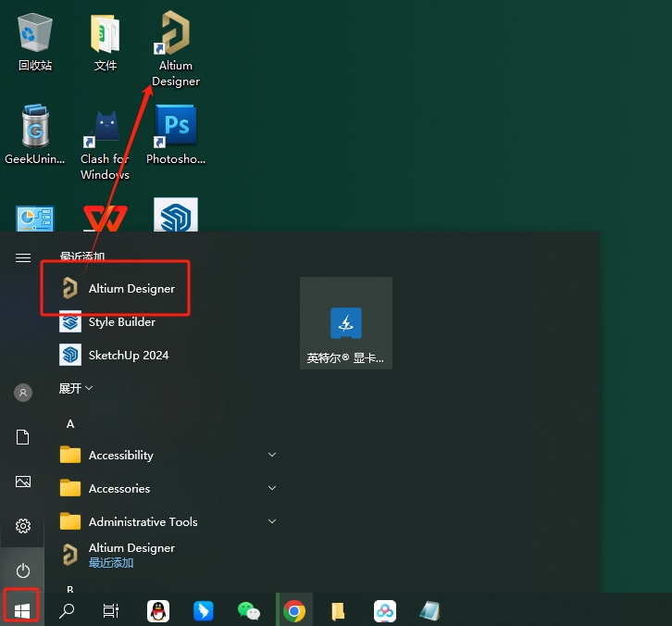672x626 pixels.
Task: Open Task View on the taskbar
Action: [110, 610]
